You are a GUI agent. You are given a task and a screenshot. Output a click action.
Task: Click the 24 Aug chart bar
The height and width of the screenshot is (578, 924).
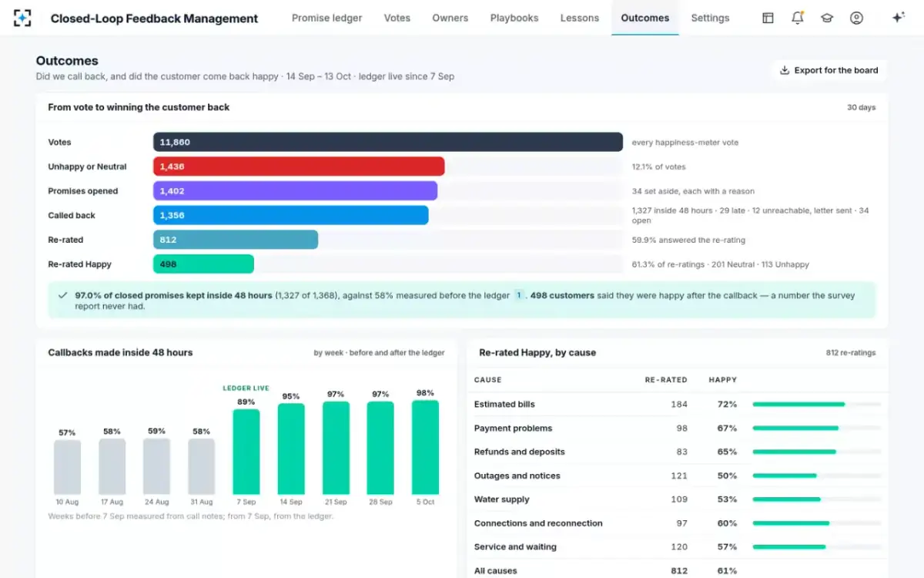156,466
